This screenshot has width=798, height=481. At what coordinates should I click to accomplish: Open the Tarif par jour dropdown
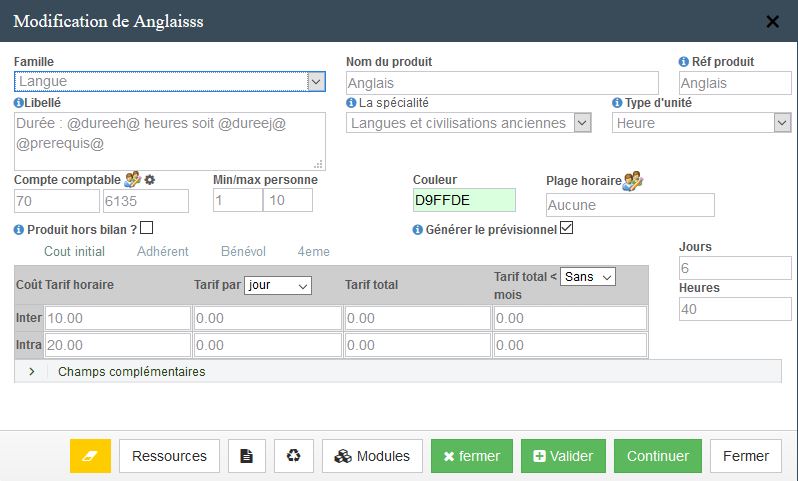click(x=278, y=285)
